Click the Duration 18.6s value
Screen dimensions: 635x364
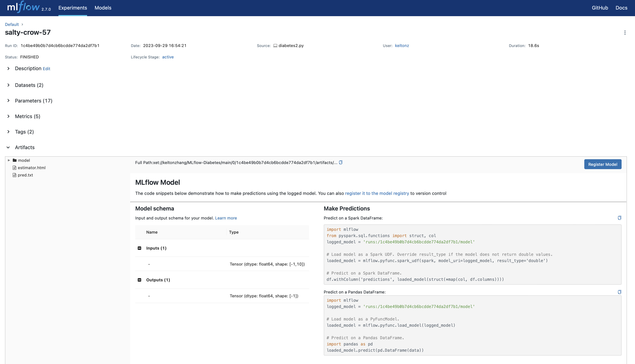[533, 46]
